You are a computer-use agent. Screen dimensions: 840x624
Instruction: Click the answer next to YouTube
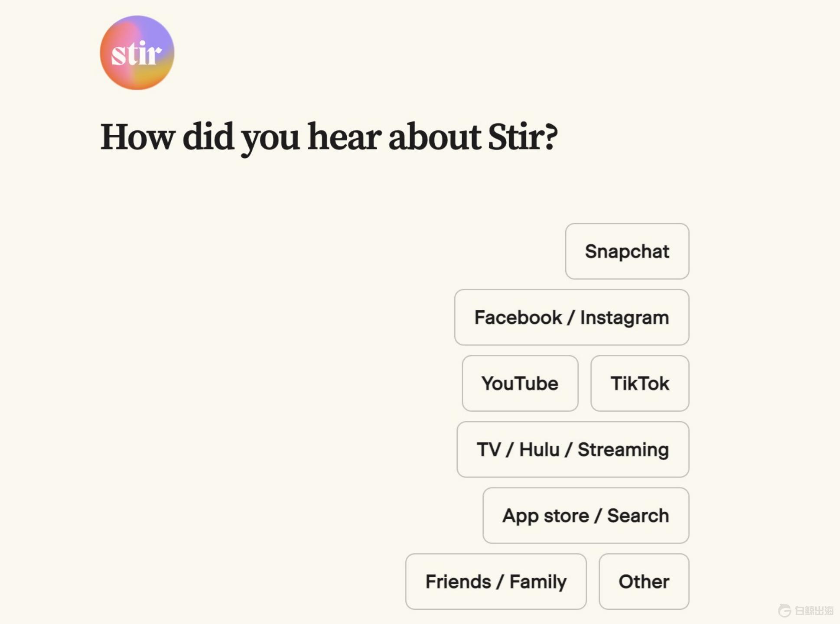(x=640, y=383)
